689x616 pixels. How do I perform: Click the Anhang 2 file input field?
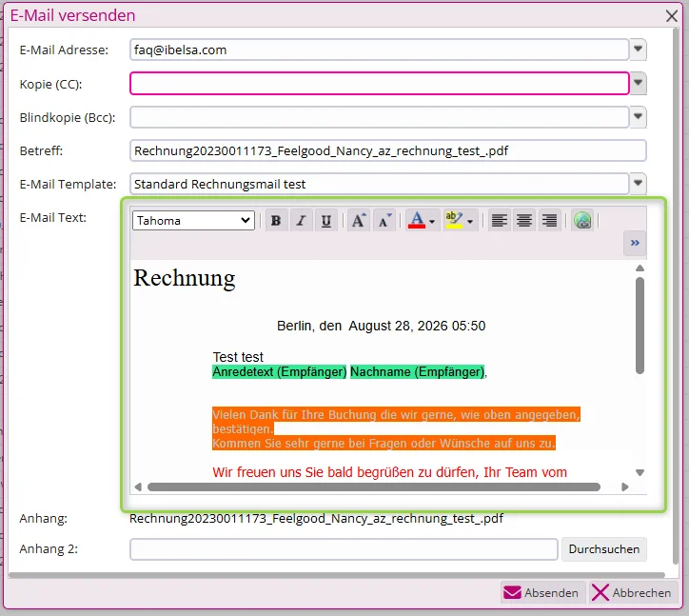[344, 549]
